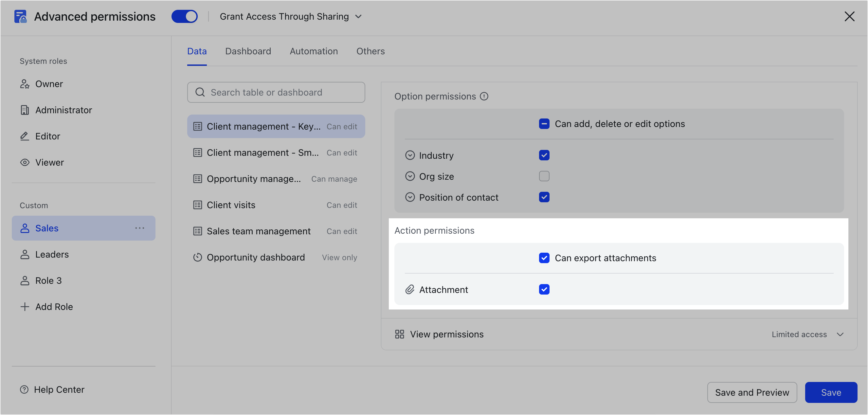868x415 pixels.
Task: Switch to the Dashboard tab
Action: coord(248,51)
